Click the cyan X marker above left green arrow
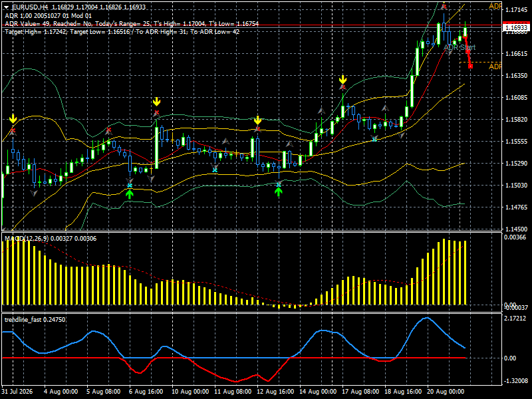Screen dimensions: 532x399 coord(130,186)
